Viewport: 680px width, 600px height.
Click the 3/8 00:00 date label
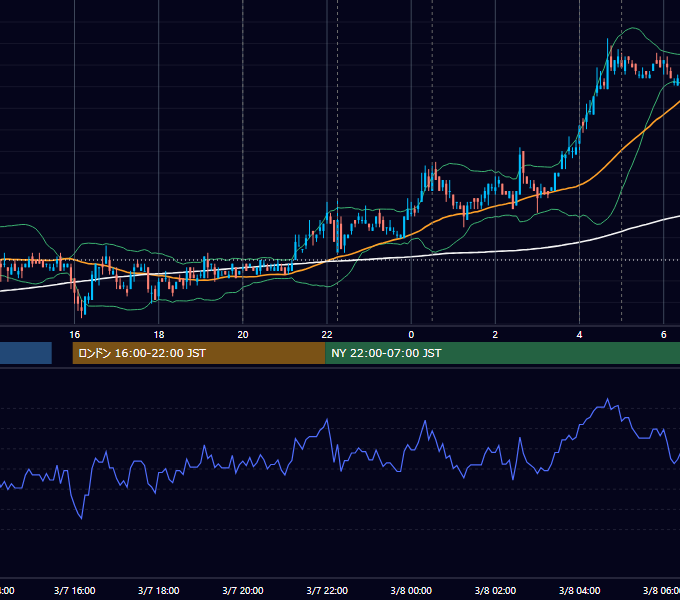pos(411,590)
